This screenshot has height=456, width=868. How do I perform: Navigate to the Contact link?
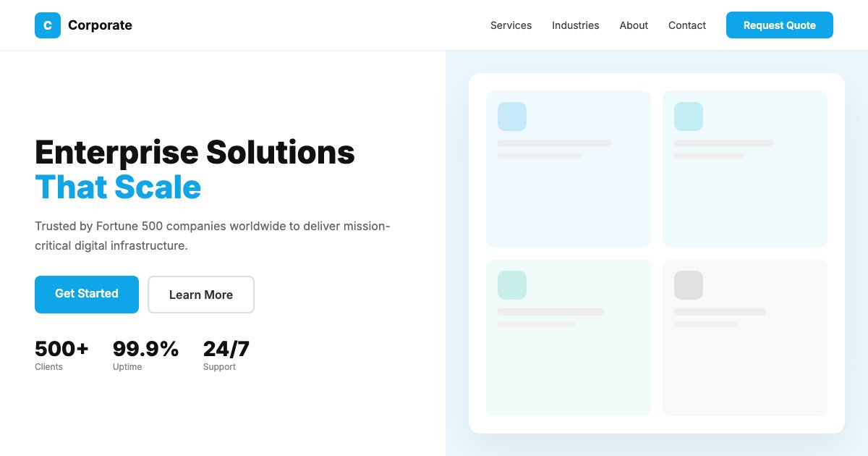tap(686, 25)
